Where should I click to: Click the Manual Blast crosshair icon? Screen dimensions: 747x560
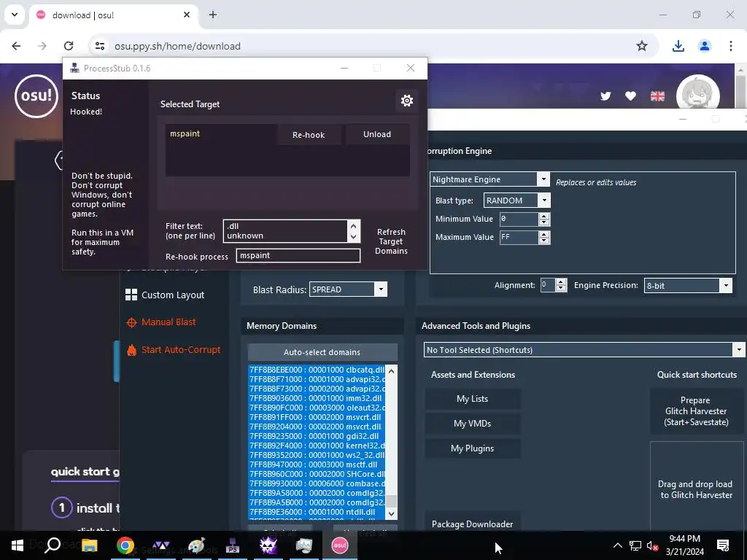click(131, 322)
